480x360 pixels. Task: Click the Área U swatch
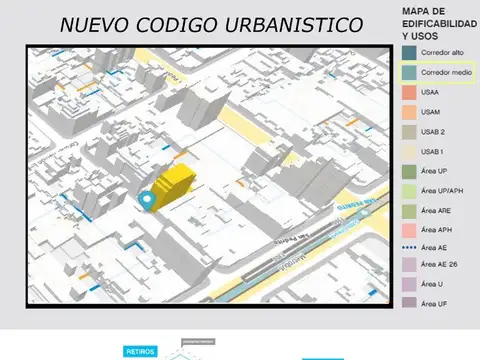click(x=409, y=284)
